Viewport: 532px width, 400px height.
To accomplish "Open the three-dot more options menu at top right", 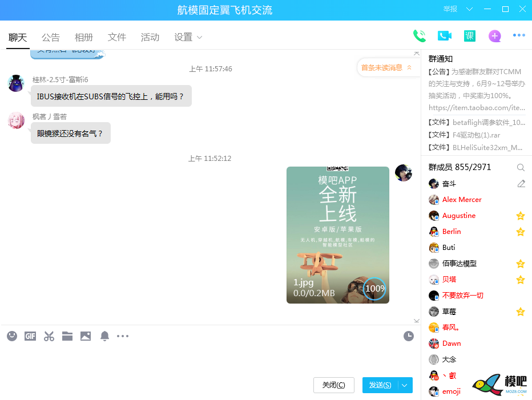I will click(519, 35).
